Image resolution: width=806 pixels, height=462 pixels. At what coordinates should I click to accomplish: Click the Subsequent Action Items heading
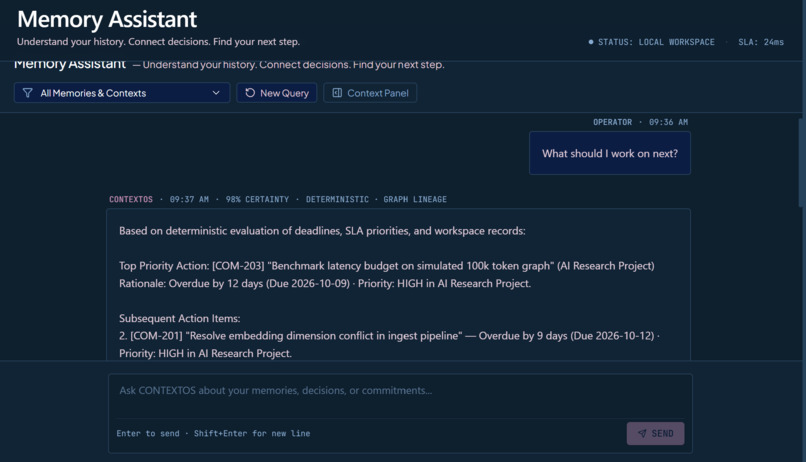[x=179, y=318]
